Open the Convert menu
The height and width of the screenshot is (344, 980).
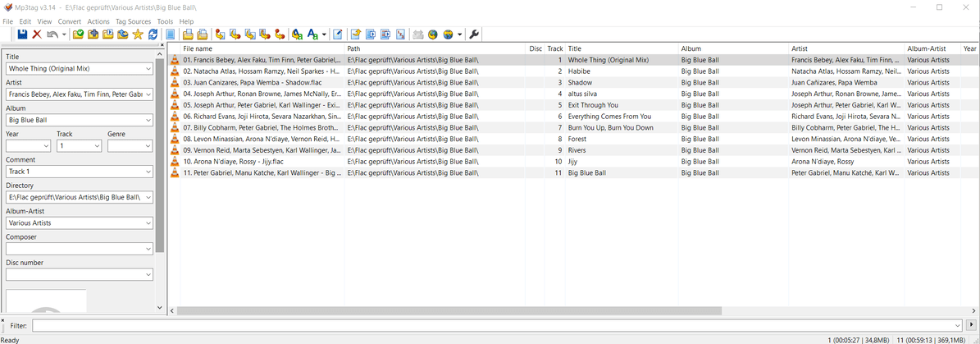click(70, 21)
